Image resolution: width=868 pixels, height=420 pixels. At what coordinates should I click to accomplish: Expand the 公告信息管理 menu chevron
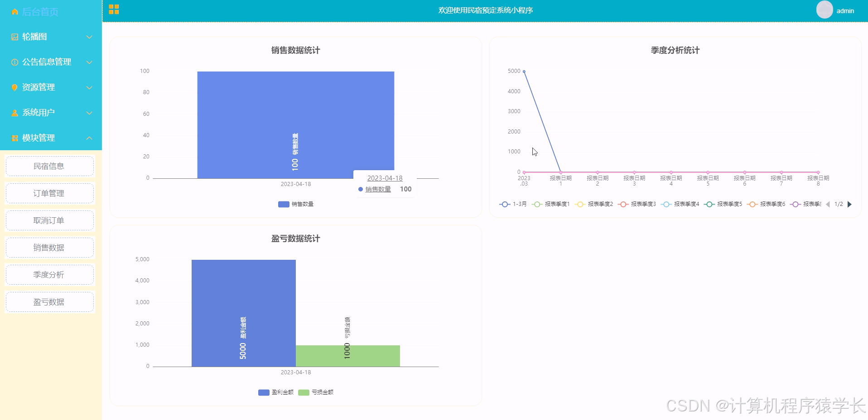click(89, 62)
